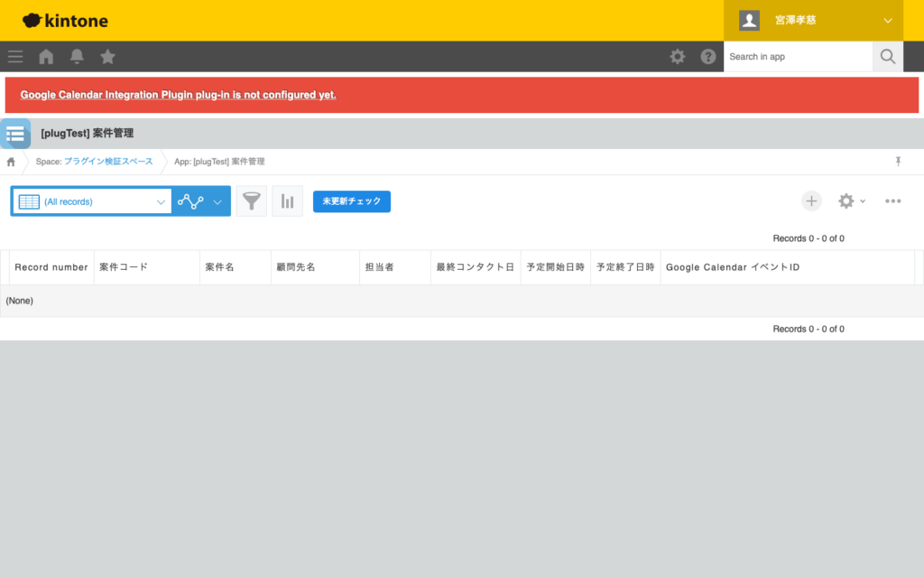The image size is (924, 578).
Task: Open the filter funnel icon
Action: click(x=251, y=200)
